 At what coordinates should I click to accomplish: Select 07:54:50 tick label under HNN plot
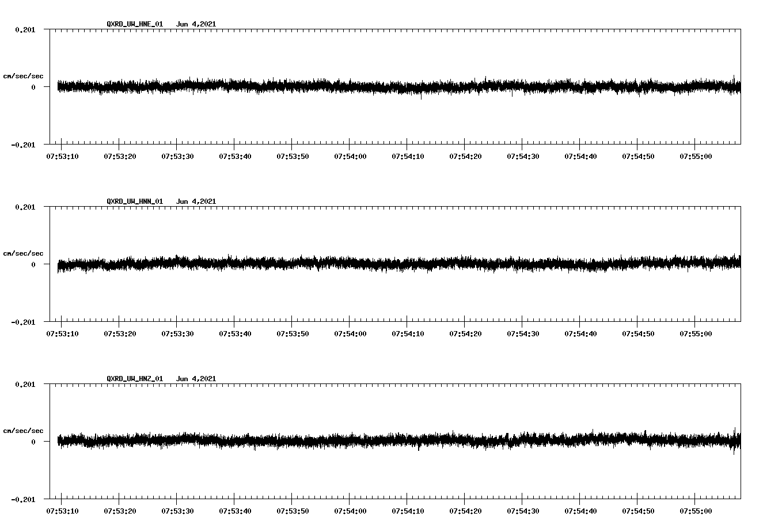[x=638, y=333]
